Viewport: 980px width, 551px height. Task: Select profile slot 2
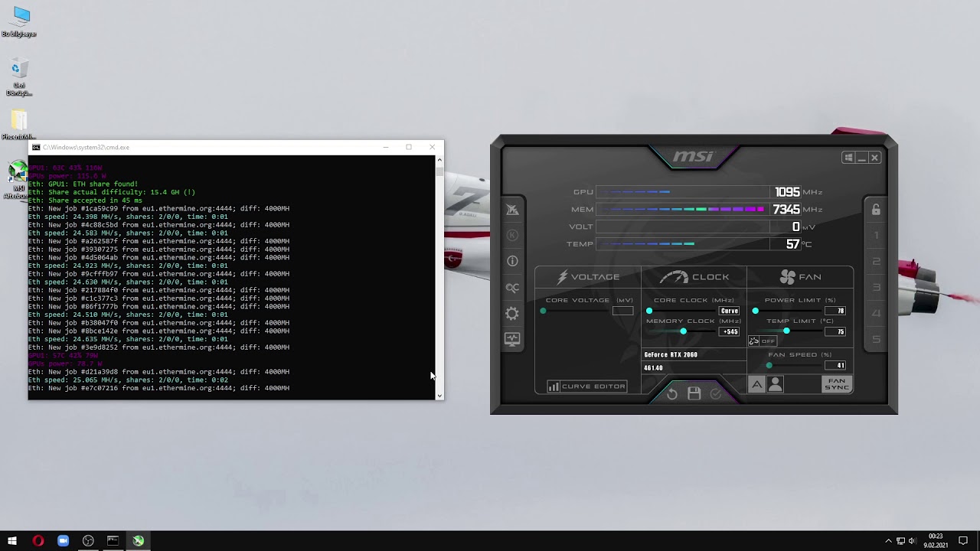click(x=877, y=262)
